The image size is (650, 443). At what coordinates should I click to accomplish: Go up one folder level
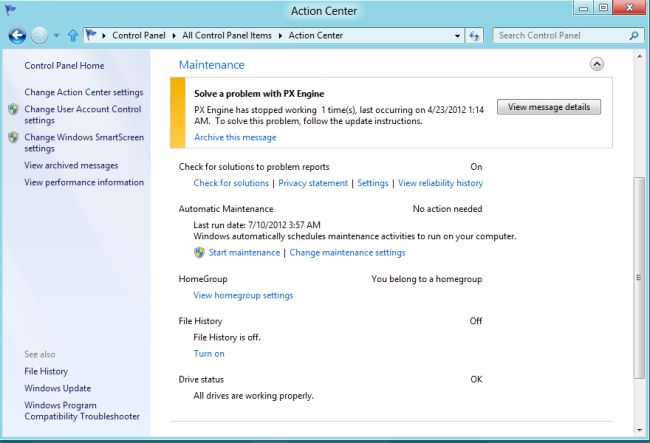click(x=73, y=36)
